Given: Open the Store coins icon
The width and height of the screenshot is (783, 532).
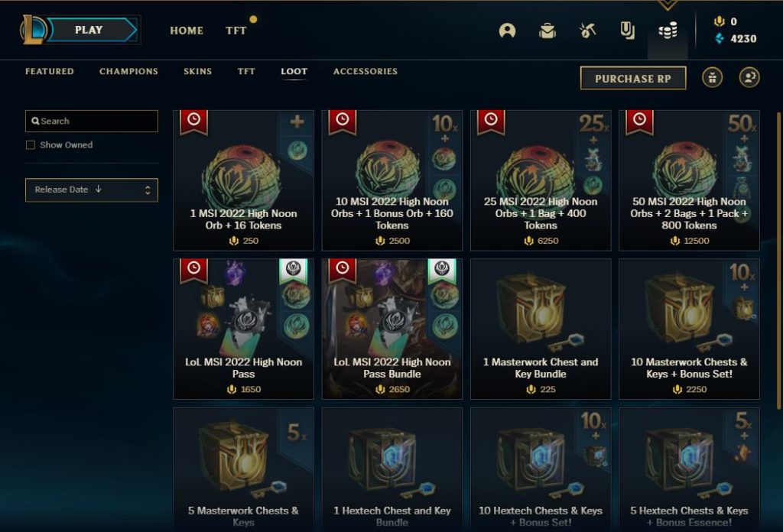Looking at the screenshot, I should pyautogui.click(x=668, y=31).
